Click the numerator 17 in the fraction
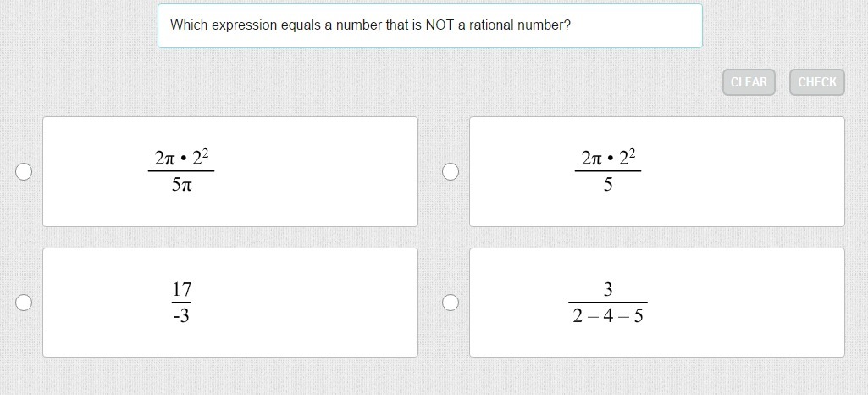 click(181, 289)
